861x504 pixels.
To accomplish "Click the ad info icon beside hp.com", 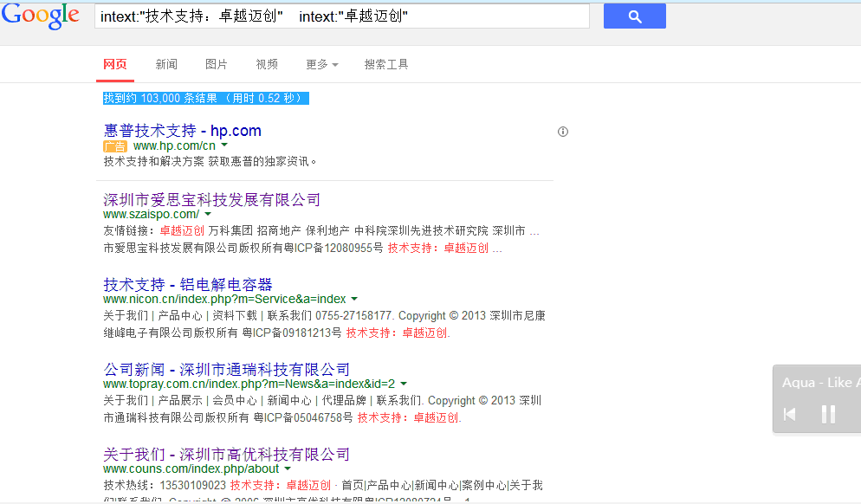I will click(x=563, y=132).
